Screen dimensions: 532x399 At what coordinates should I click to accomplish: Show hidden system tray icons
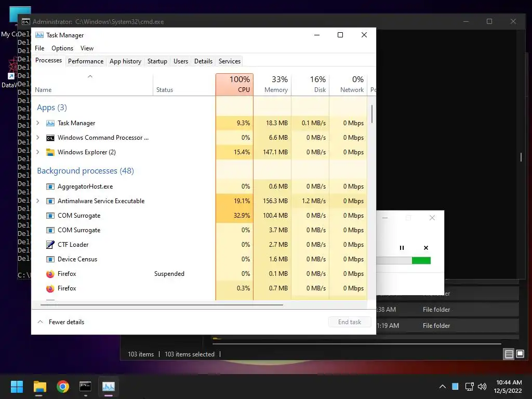[443, 387]
